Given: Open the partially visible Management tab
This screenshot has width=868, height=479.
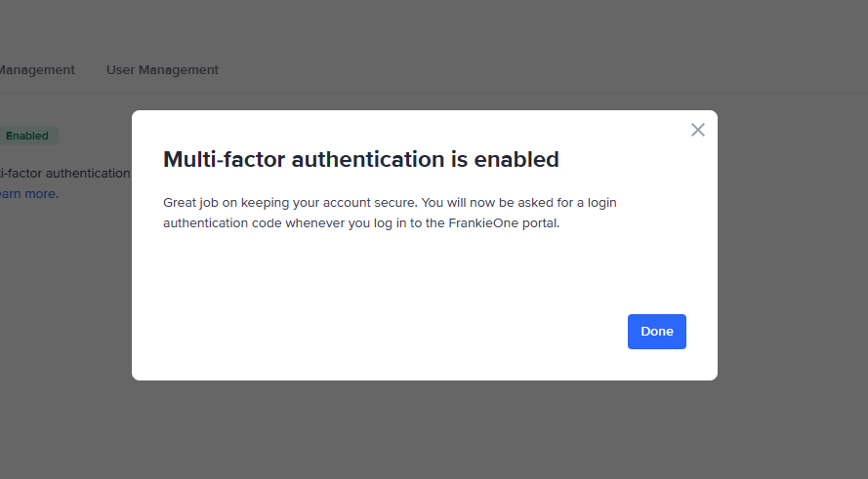Looking at the screenshot, I should pos(37,70).
